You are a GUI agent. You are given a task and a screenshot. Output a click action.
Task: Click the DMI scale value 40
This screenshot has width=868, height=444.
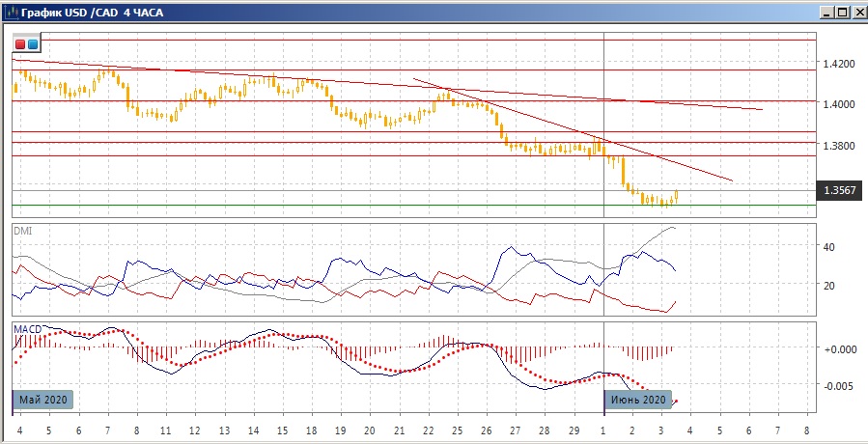coord(828,247)
